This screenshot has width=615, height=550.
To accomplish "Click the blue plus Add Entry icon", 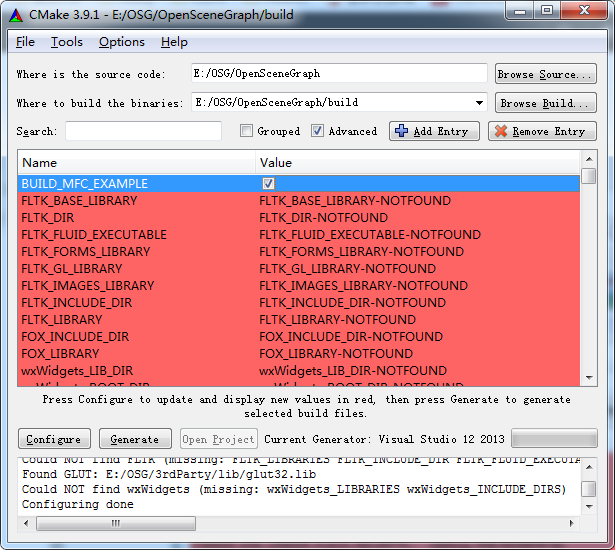I will click(x=401, y=131).
